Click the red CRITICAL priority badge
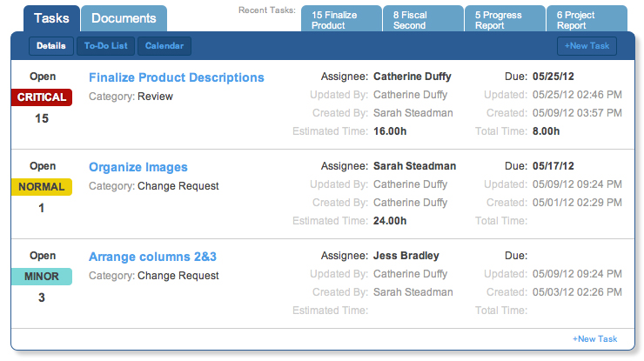This screenshot has height=361, width=644. (42, 97)
